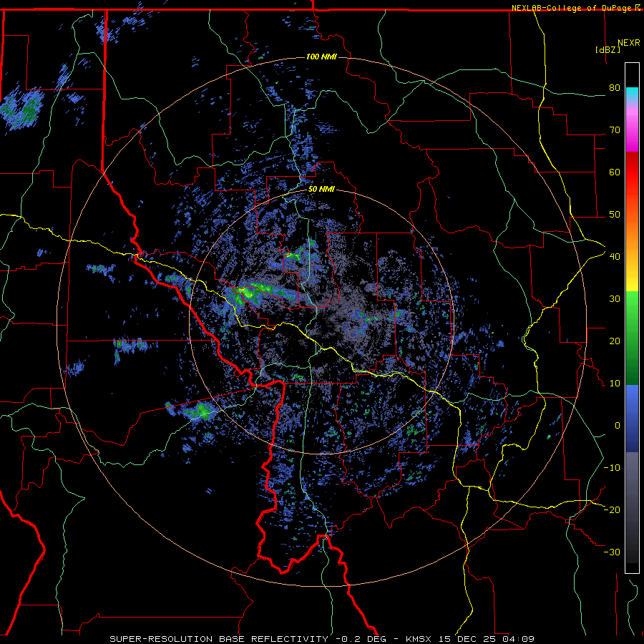
Task: Click the 0 value on the dBZ scale
Action: point(618,426)
